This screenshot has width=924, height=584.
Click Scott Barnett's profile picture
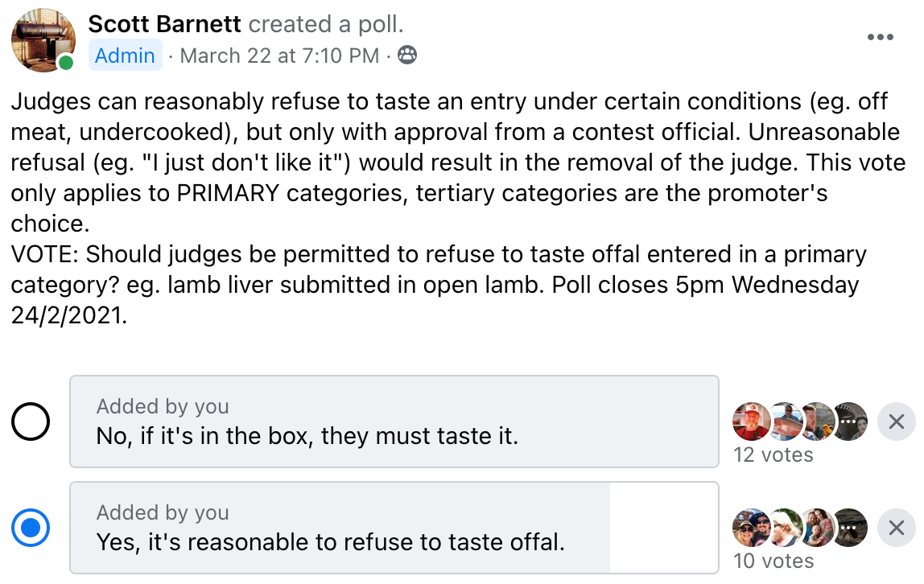[x=43, y=40]
